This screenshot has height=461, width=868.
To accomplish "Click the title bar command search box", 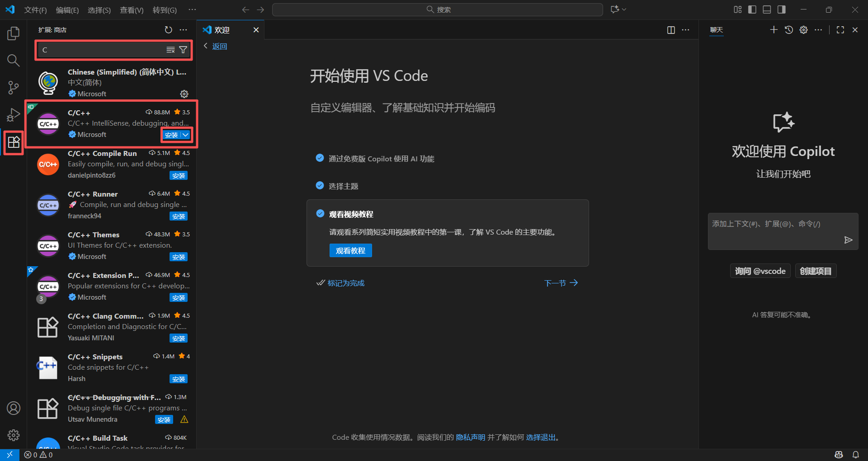I will 438,9.
